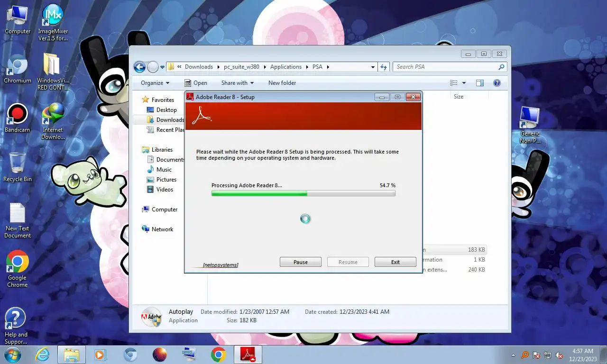Open the Recycle Bin
The width and height of the screenshot is (607, 364).
tap(18, 167)
